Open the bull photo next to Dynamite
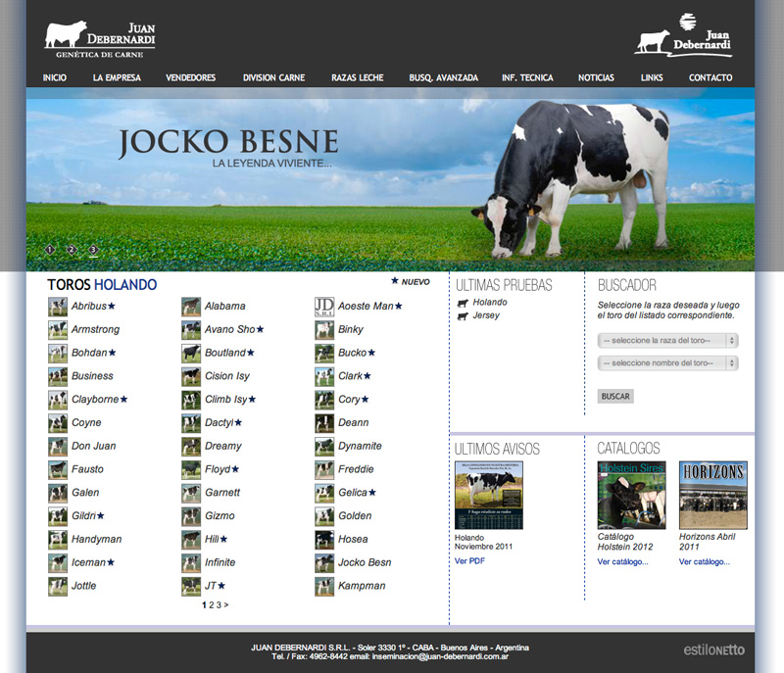This screenshot has height=673, width=784. point(324,446)
